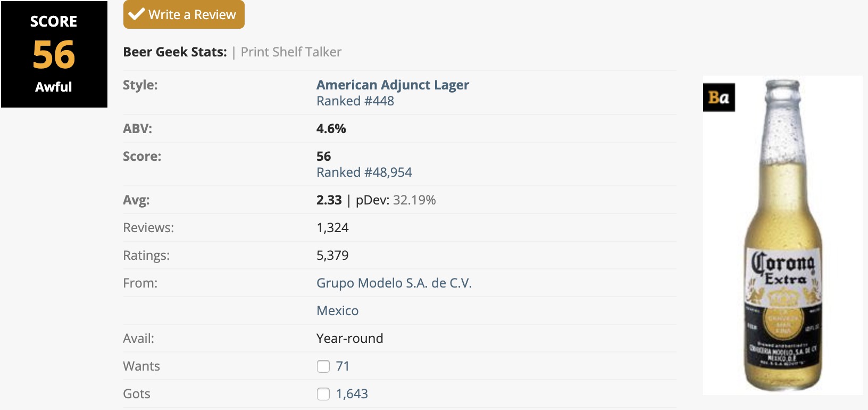Click the pDev 32.19% value
The width and height of the screenshot is (868, 410).
tap(414, 200)
